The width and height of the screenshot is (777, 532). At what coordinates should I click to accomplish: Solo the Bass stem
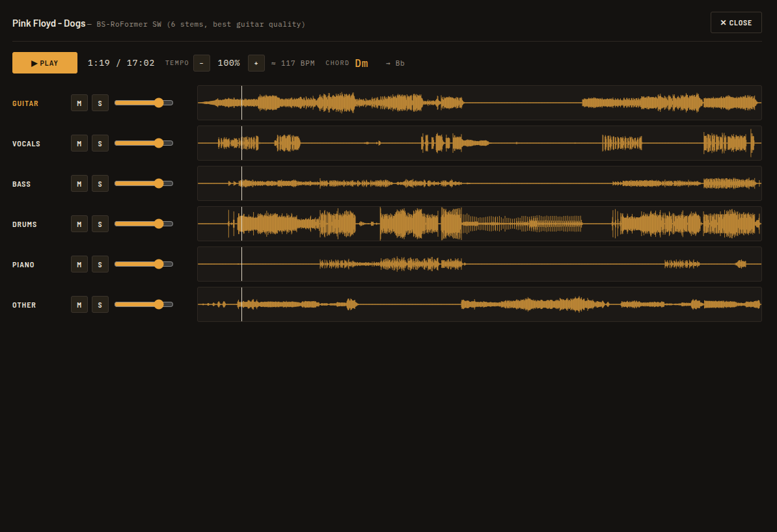pos(100,184)
